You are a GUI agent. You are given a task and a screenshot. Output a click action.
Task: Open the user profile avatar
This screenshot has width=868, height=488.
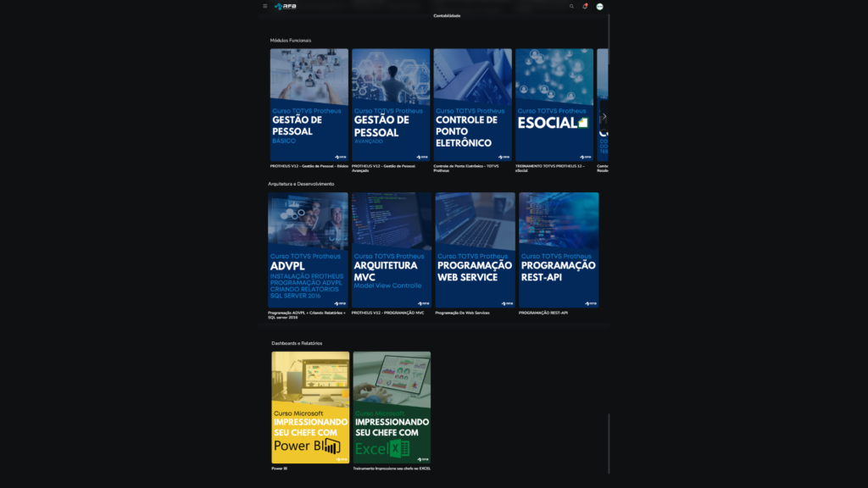click(599, 7)
